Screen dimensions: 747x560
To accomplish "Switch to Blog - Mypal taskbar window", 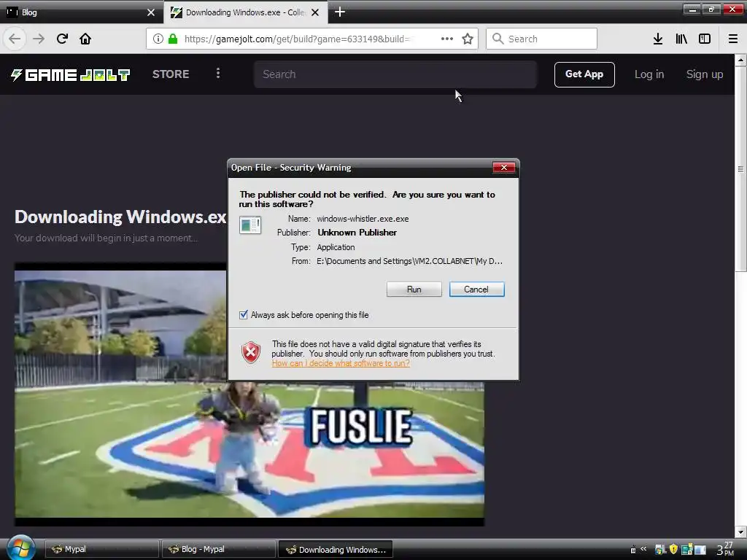I will [x=219, y=549].
